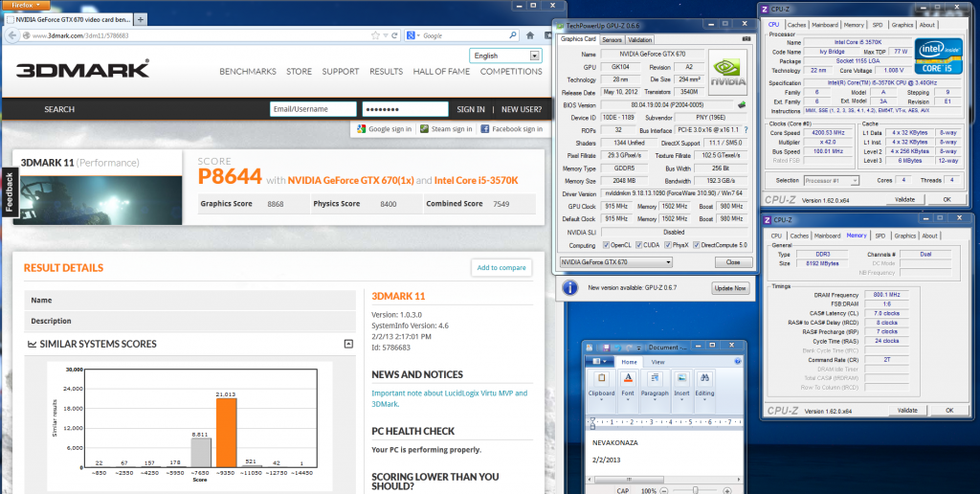This screenshot has height=494, width=980.
Task: Click the Facebook sign in icon
Action: (485, 129)
